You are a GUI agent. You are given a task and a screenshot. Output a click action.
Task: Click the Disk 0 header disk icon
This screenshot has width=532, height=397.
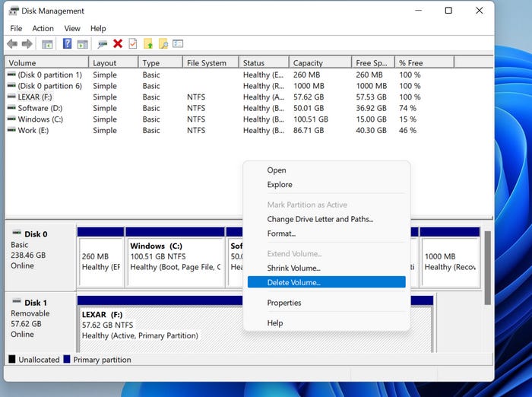tap(17, 233)
